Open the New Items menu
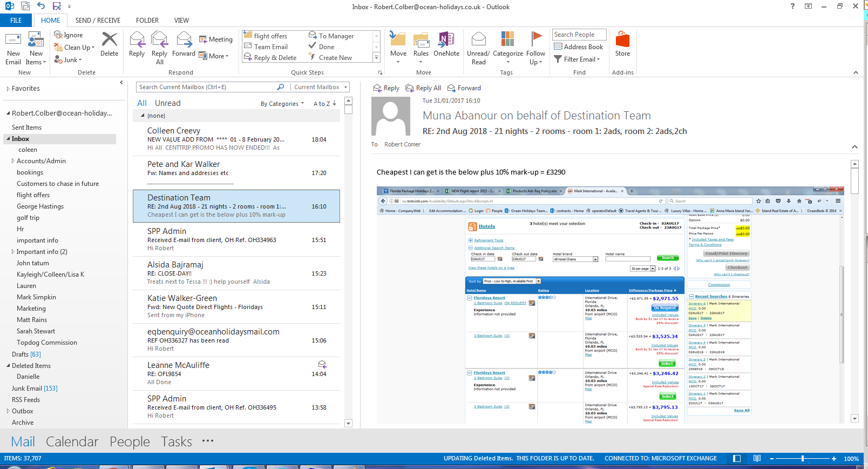The image size is (868, 469). click(x=36, y=48)
